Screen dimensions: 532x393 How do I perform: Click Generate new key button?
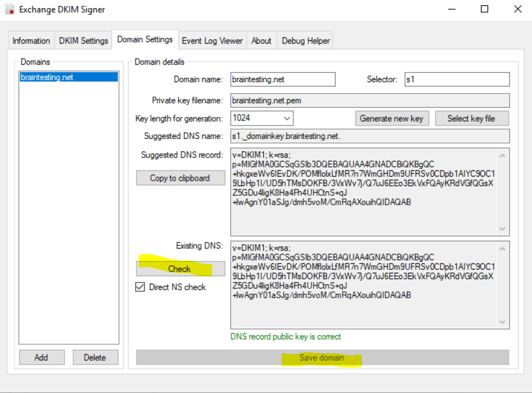(x=392, y=119)
